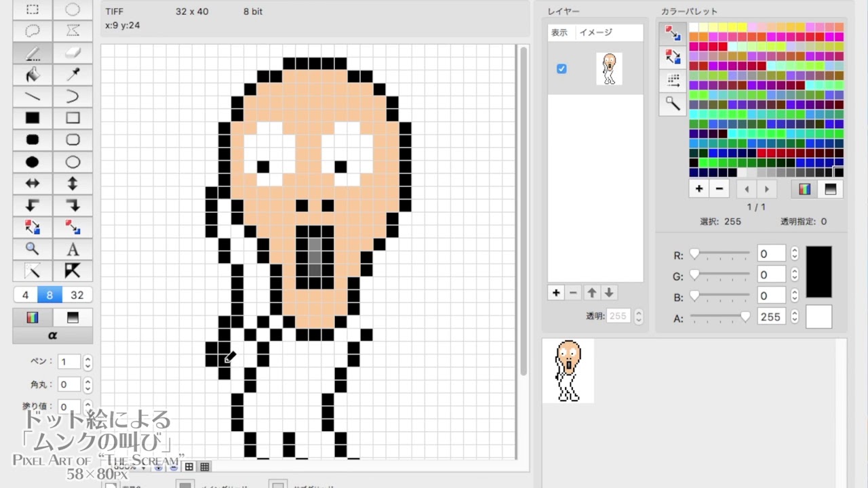This screenshot has width=868, height=488.
Task: Select rainbow palette view under color grid
Action: (x=805, y=189)
